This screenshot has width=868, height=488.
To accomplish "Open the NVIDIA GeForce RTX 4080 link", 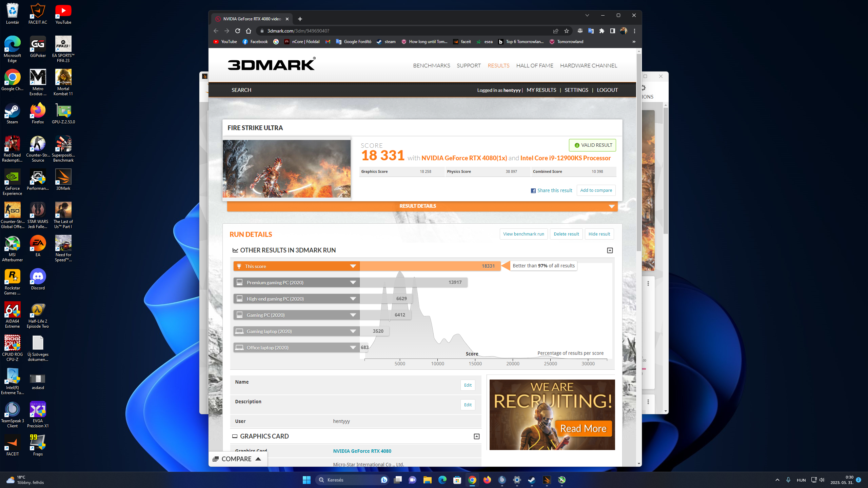I will tap(362, 451).
